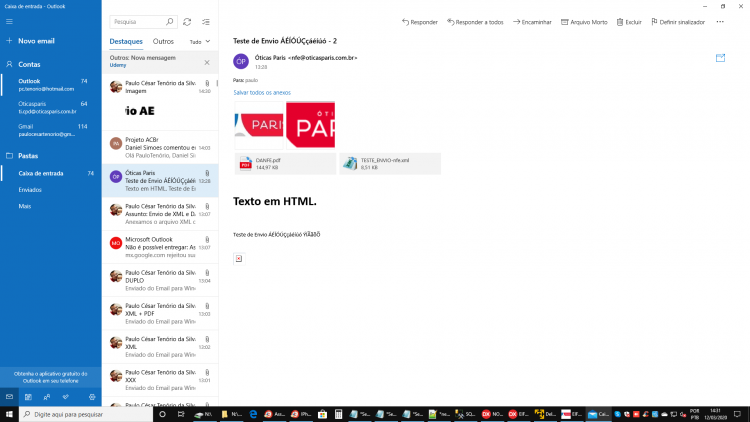Image resolution: width=750 pixels, height=422 pixels.
Task: Dismiss the Udemy new message notification
Action: (x=207, y=62)
